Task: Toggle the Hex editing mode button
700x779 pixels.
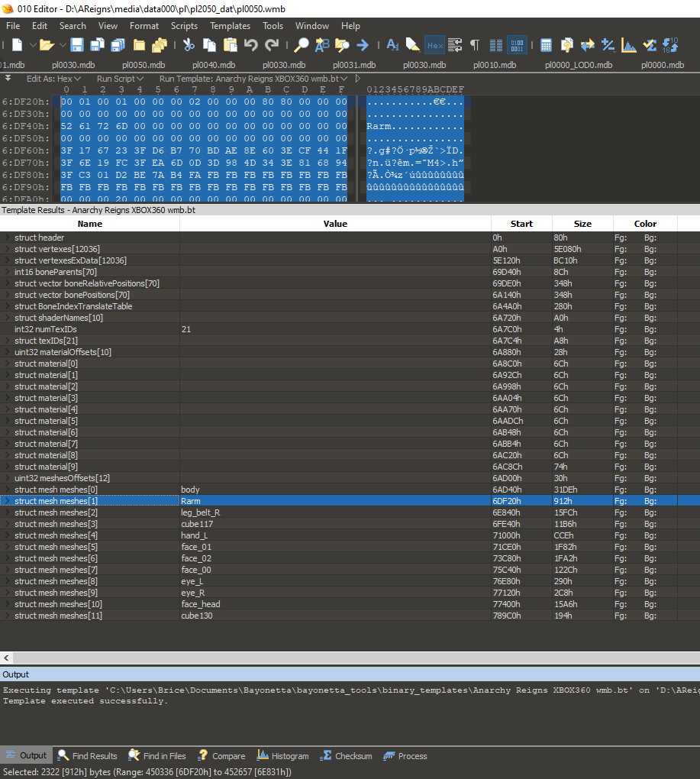Action: click(x=434, y=45)
